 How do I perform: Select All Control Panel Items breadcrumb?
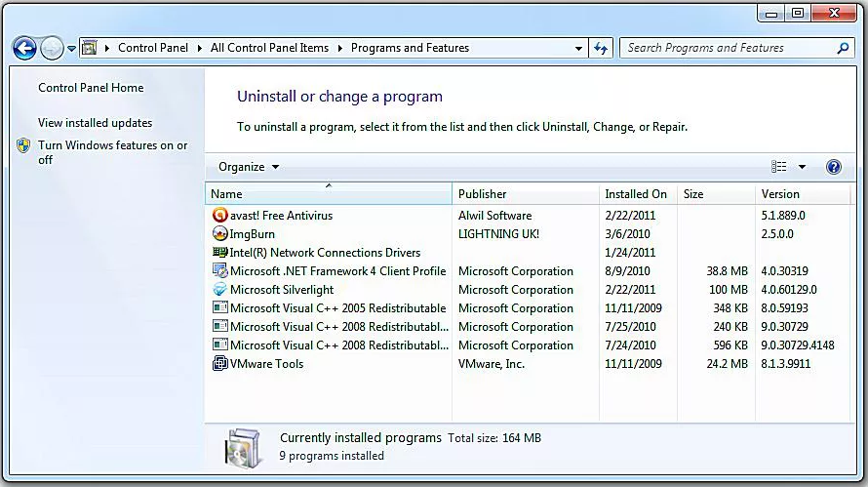click(x=269, y=48)
